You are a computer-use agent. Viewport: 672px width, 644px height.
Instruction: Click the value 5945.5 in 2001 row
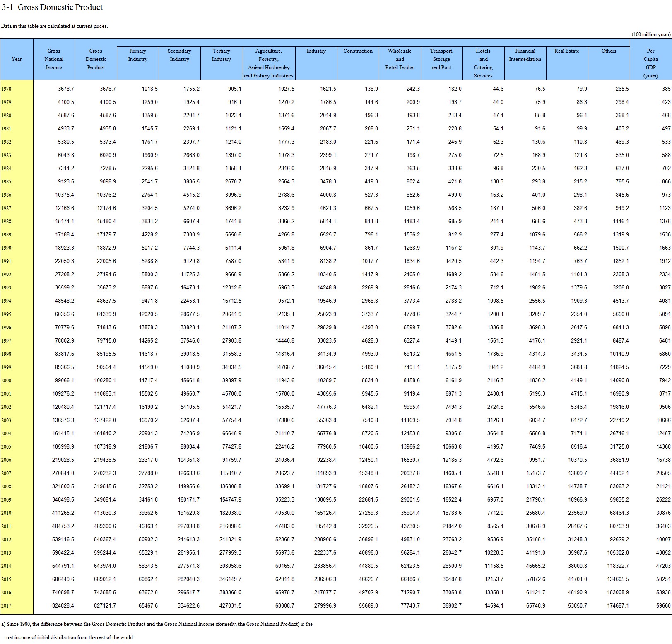pyautogui.click(x=370, y=394)
